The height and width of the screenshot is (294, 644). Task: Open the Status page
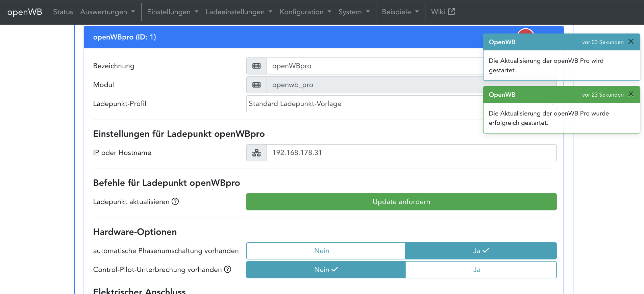[63, 12]
